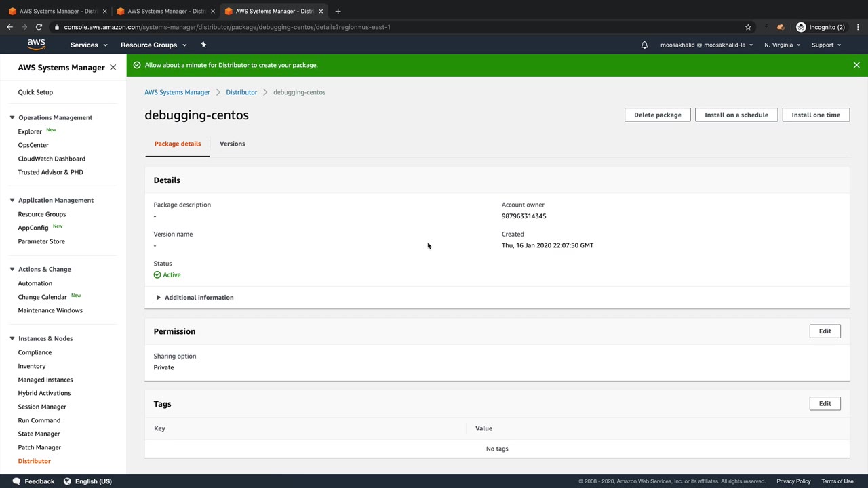Viewport: 868px width, 488px height.
Task: Collapse the Operations Management section
Action: (x=12, y=117)
